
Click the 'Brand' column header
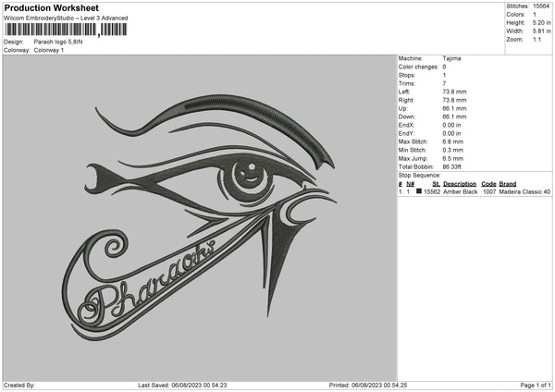(508, 184)
